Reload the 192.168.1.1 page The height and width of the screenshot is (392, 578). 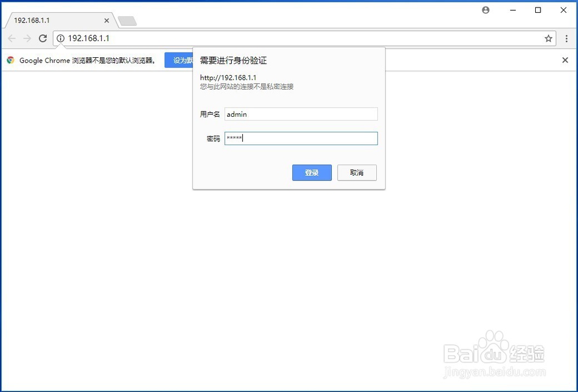(43, 38)
